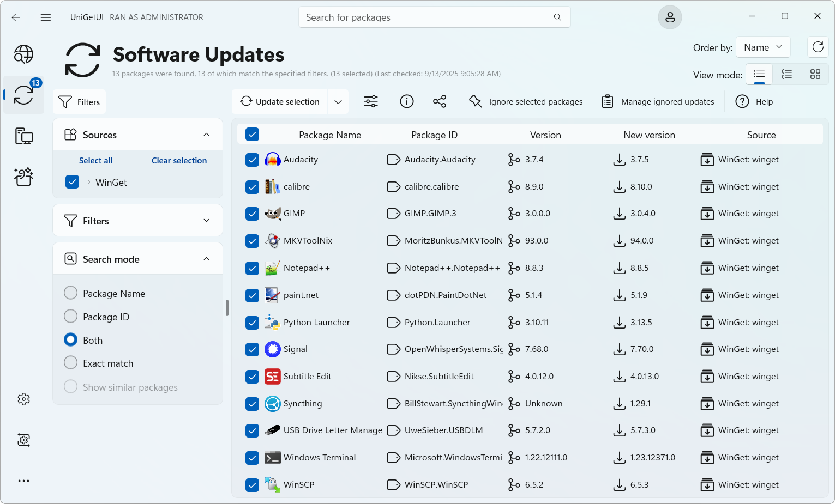Reload updates with the refresh icon

818,47
